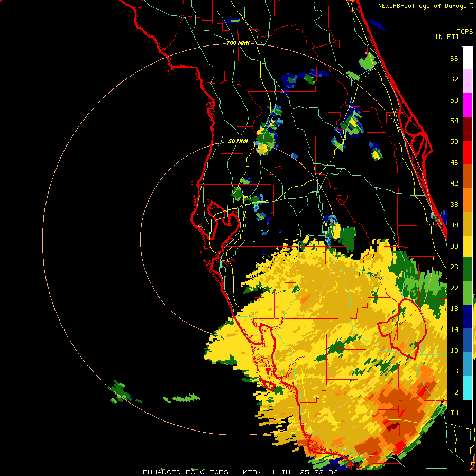Screen dimensions: 476x476
Task: Click the legend label 30
Action: click(x=454, y=246)
